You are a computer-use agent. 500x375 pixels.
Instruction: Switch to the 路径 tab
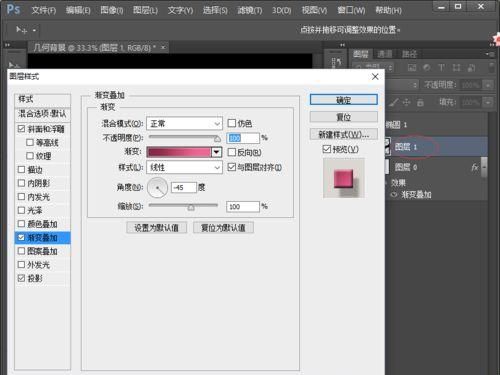coord(409,54)
